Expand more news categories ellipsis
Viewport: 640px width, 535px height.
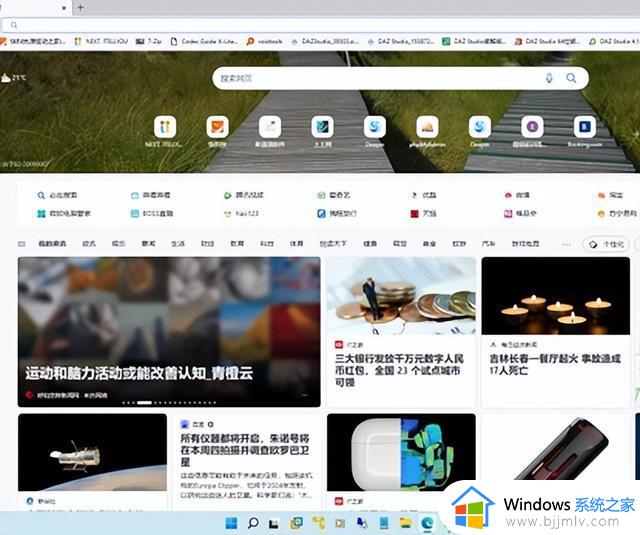click(567, 244)
